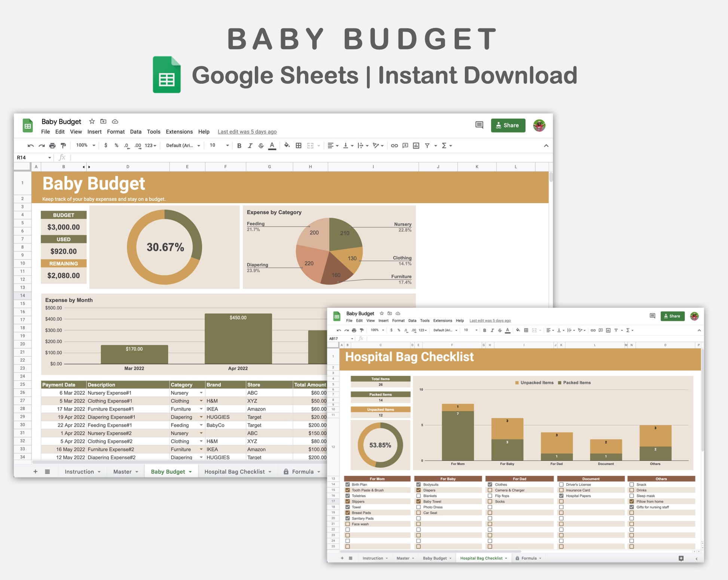Uncheck the Birth Plan checkbox
This screenshot has height=580, width=728.
pyautogui.click(x=348, y=484)
